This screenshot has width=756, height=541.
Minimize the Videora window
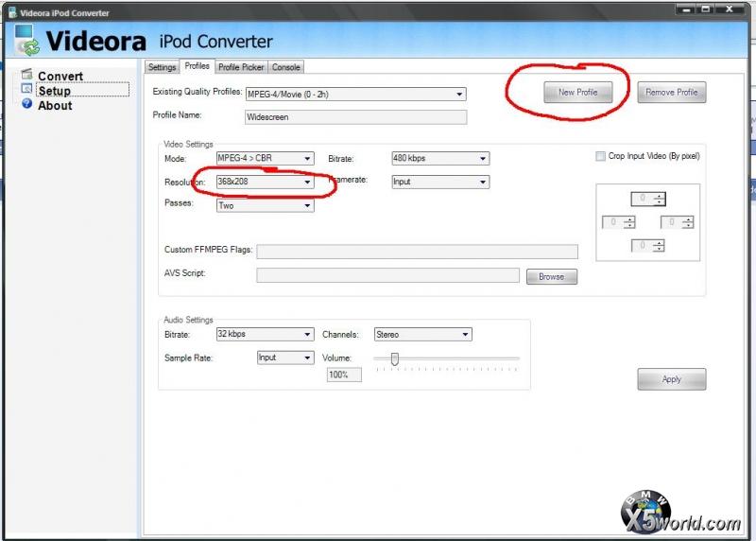point(686,9)
